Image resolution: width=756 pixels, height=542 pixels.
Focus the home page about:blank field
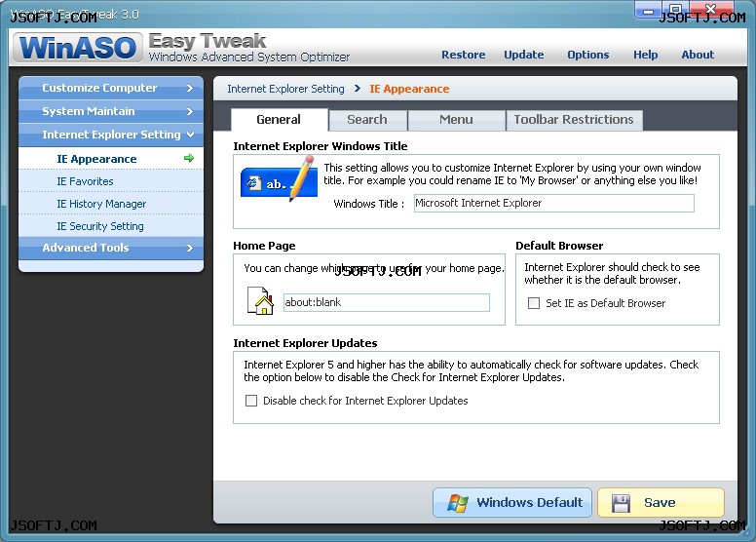point(386,302)
